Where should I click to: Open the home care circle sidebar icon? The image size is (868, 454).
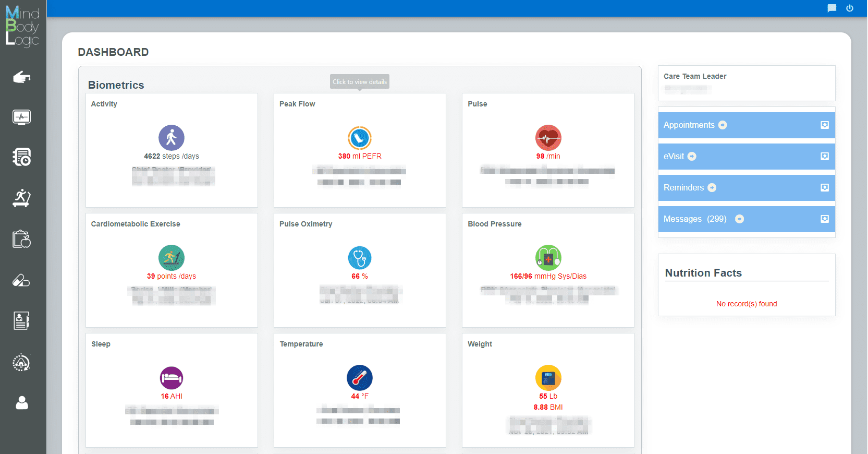pos(21,362)
